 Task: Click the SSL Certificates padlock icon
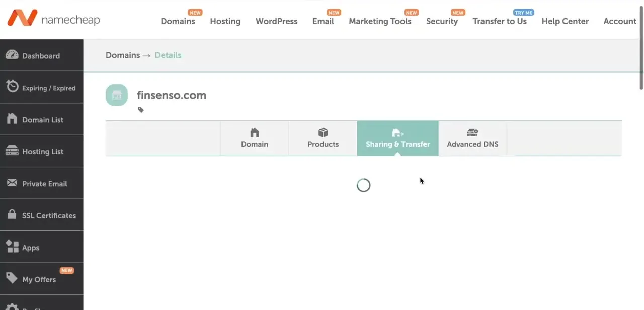click(x=12, y=214)
